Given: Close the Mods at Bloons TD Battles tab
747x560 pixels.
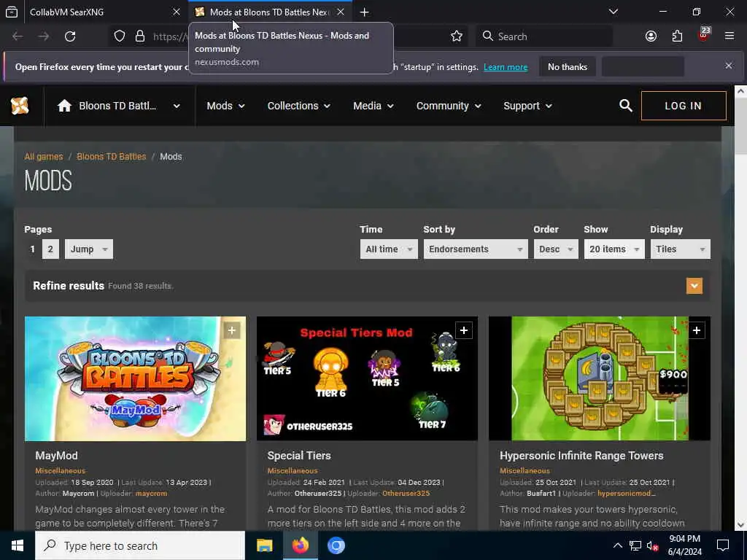Looking at the screenshot, I should [340, 12].
